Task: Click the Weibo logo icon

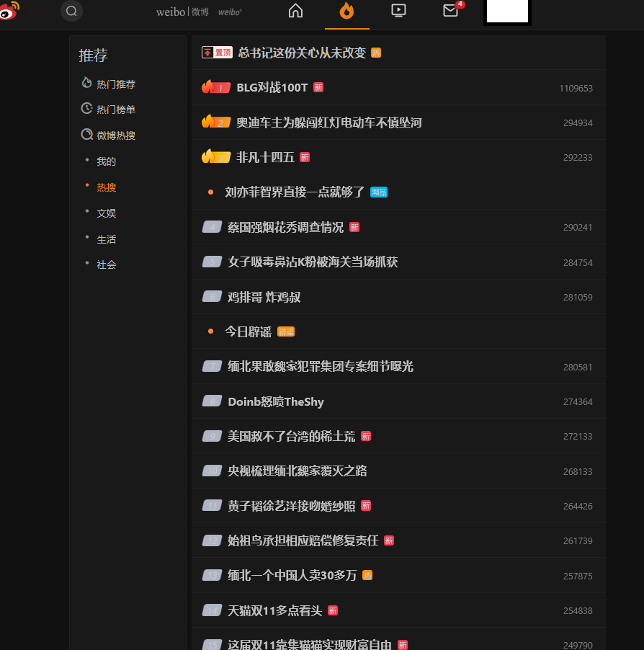Action: coord(9,10)
